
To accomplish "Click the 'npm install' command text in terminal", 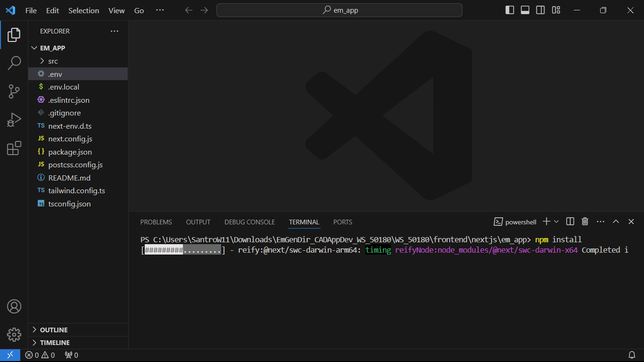I will [558, 240].
